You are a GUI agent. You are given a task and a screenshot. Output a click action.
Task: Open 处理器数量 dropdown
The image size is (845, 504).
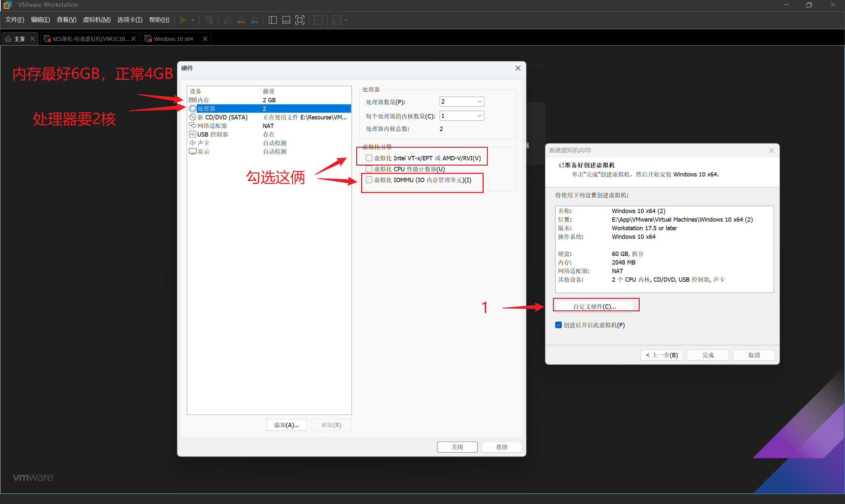tap(461, 102)
